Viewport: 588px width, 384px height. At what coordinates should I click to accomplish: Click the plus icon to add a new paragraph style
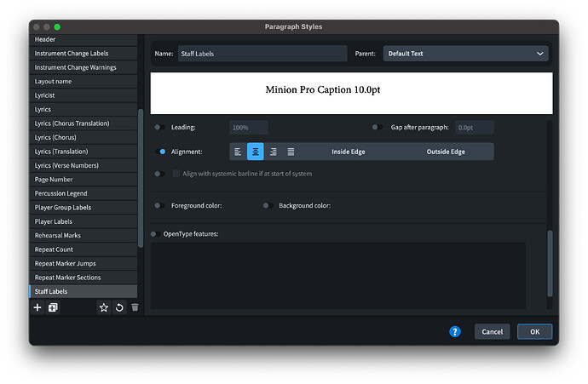click(x=37, y=307)
